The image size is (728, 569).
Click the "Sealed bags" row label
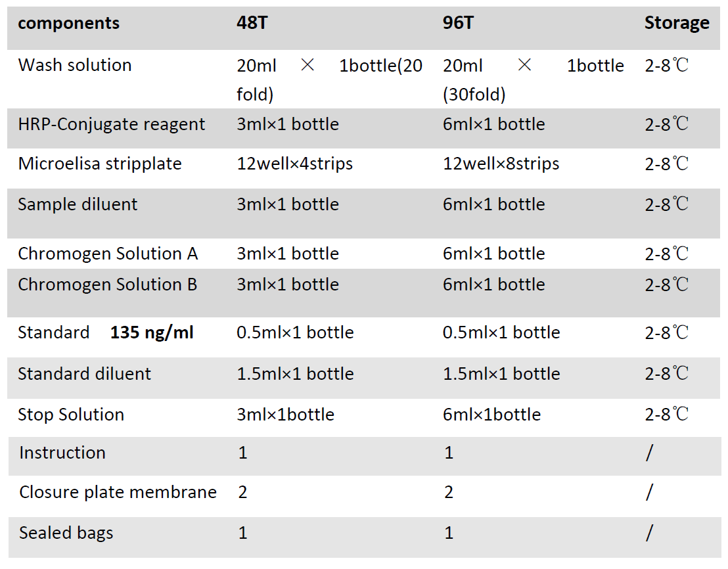(x=66, y=532)
